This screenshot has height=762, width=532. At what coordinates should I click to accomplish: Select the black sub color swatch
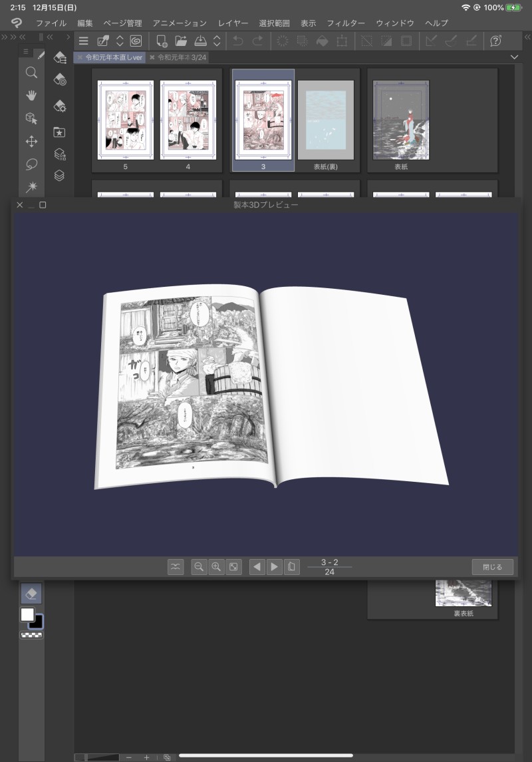click(37, 623)
